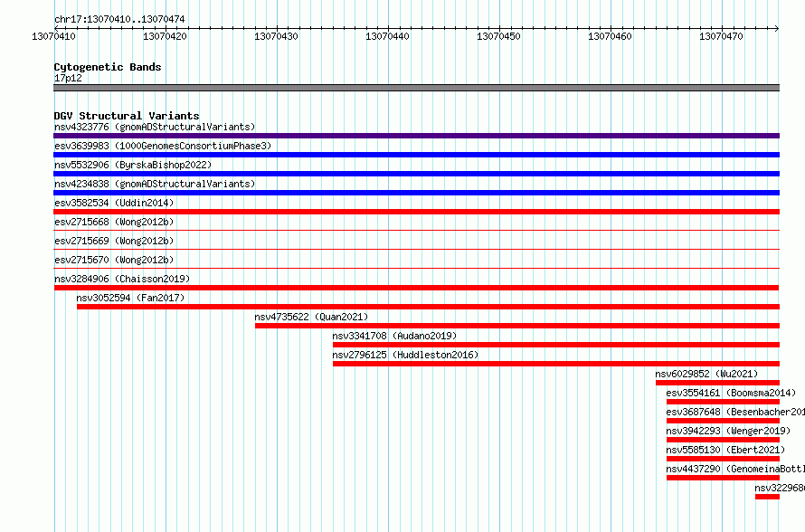Screen dimensions: 805x532
Task: Open esv2715668 (Wong2012b) label
Action: [x=114, y=222]
